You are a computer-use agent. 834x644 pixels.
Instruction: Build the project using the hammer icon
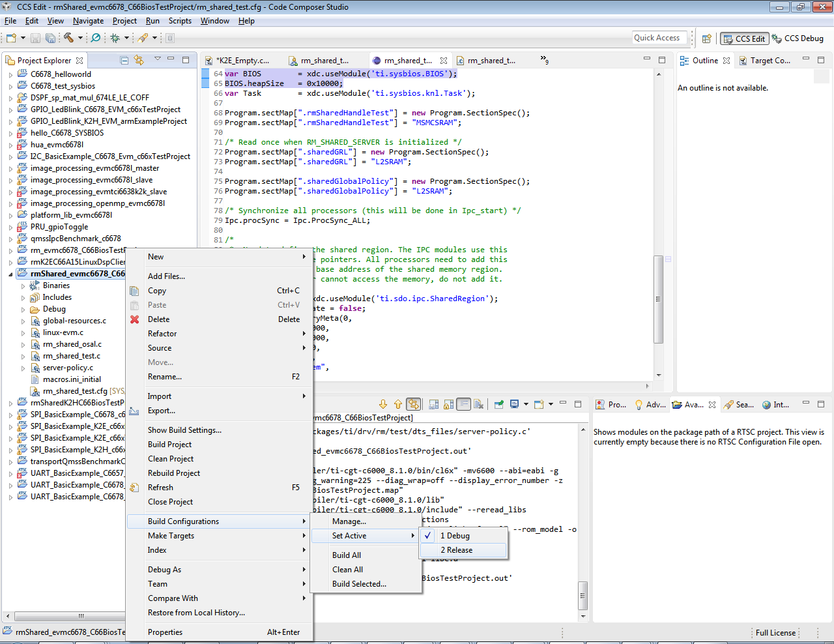click(x=69, y=37)
